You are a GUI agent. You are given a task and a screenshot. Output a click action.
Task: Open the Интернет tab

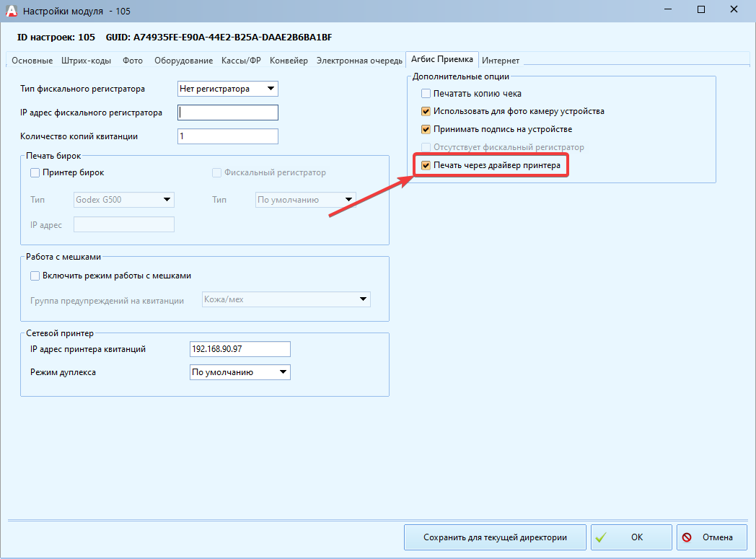pyautogui.click(x=501, y=61)
